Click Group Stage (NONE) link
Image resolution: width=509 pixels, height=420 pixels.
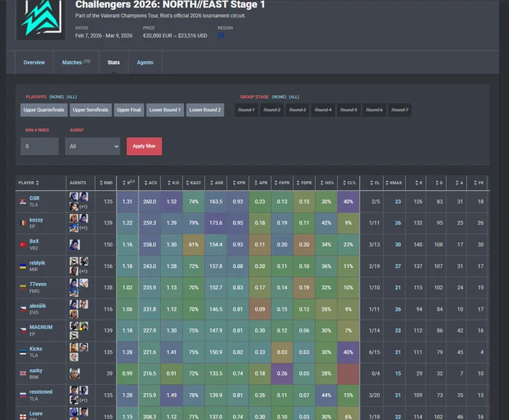(279, 97)
